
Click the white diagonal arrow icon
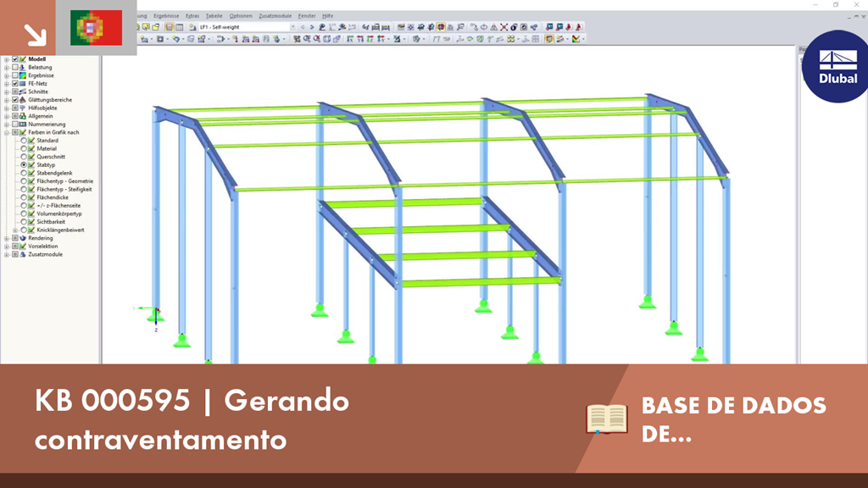coord(35,34)
